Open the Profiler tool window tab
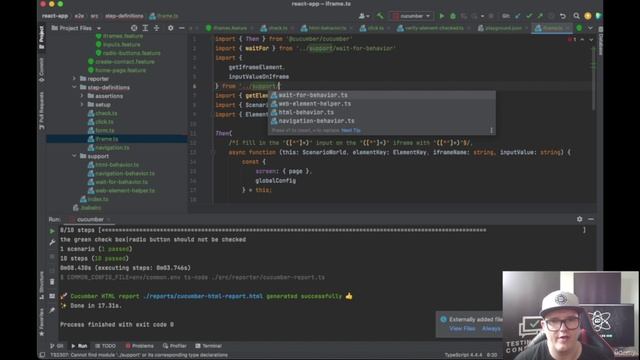The height and width of the screenshot is (360, 640). point(174,346)
